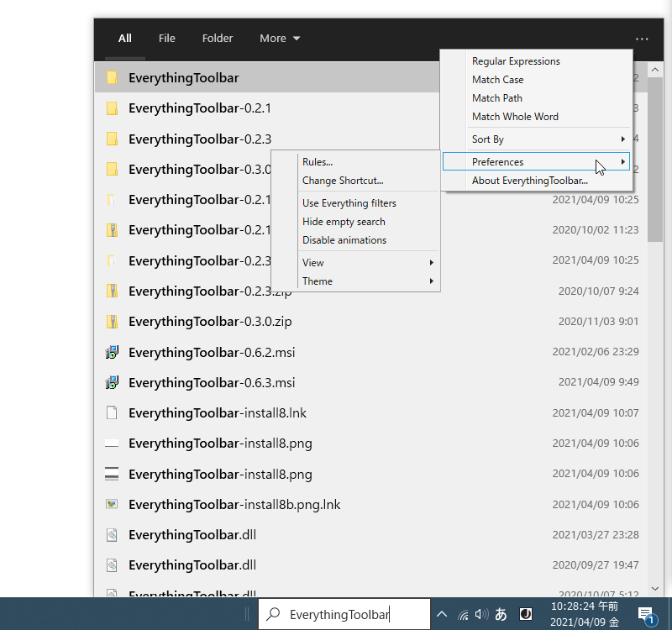
Task: Expand the Theme submenu
Action: [x=355, y=281]
